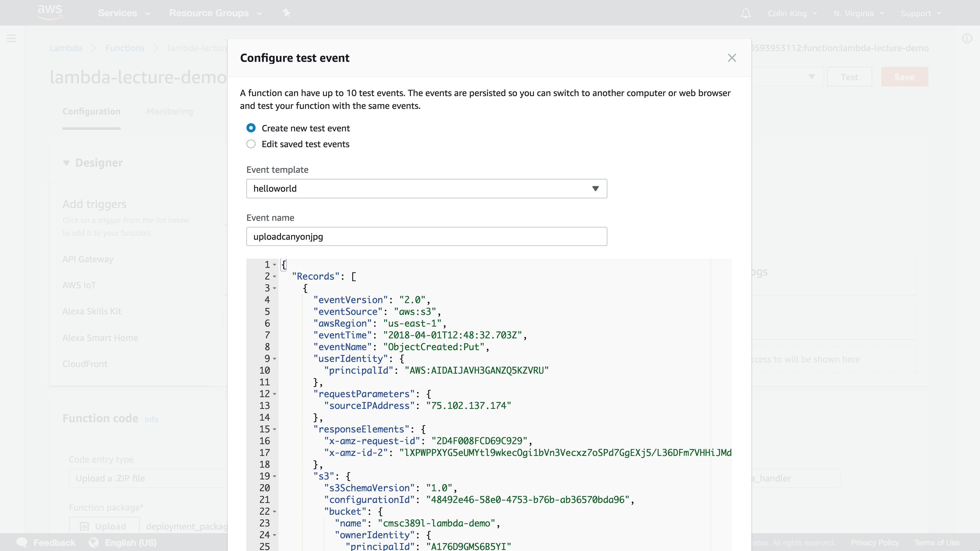Click the English (US) globe icon

[94, 543]
